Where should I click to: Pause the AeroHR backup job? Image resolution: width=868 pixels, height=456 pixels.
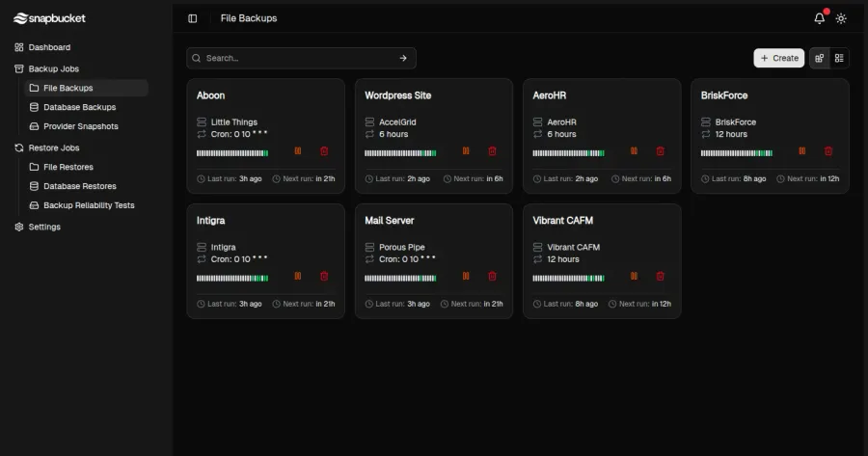point(634,151)
